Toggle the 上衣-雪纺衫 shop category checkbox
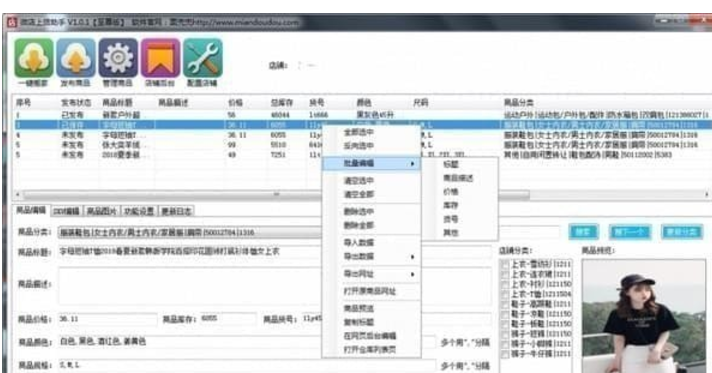Viewport: 712px width, 373px height. [x=504, y=264]
